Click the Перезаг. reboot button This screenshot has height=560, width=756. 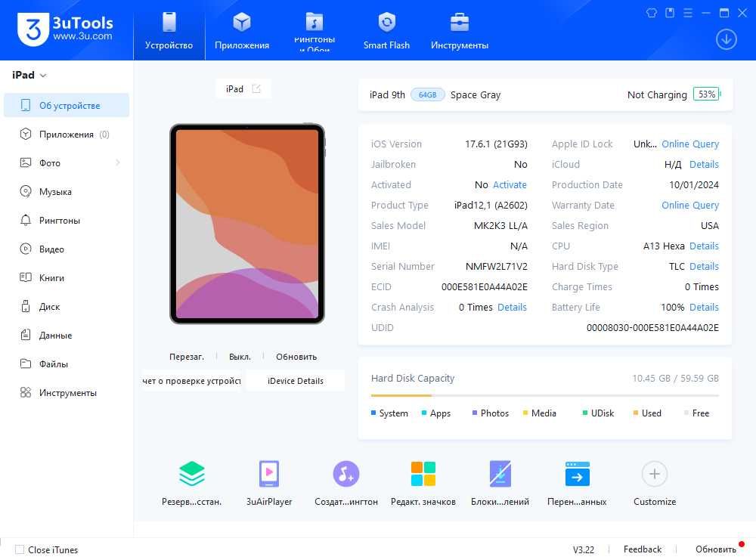(x=187, y=357)
